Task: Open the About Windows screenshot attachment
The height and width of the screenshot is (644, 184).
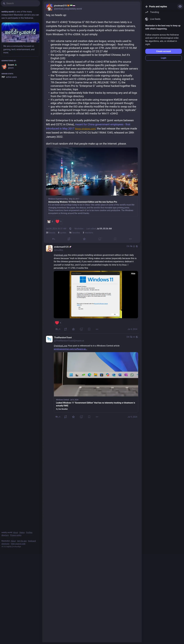Action: coord(96,295)
